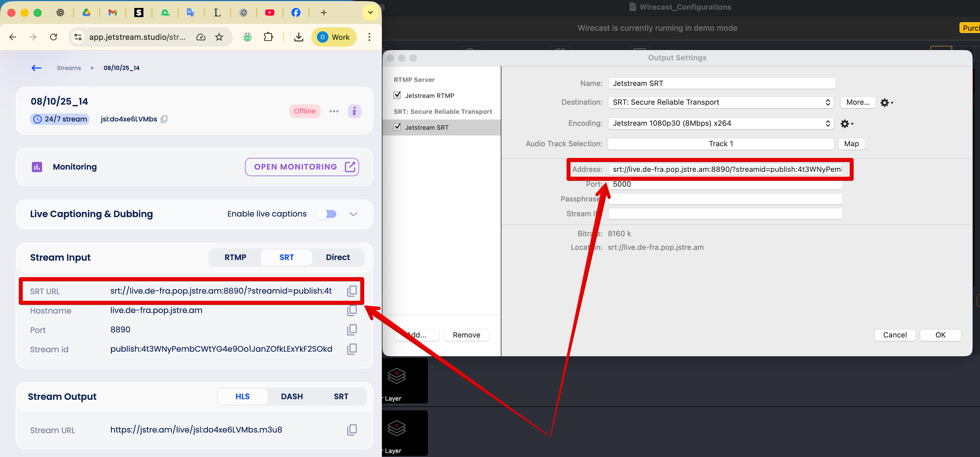Click the OPEN MONITORING button
Viewport: 980px width, 457px height.
click(x=302, y=167)
